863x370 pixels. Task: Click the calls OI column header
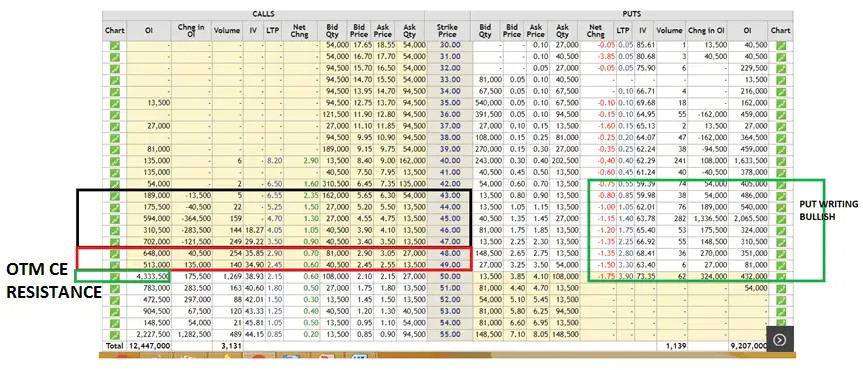(149, 30)
